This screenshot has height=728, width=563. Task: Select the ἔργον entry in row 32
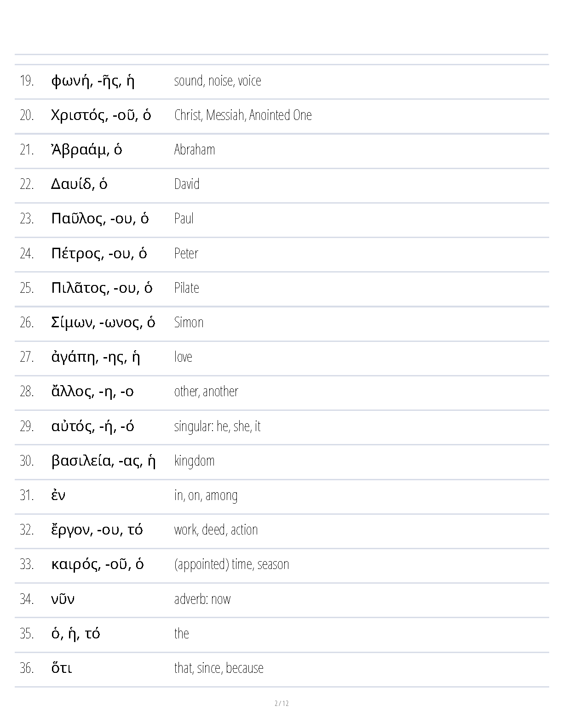(x=97, y=530)
